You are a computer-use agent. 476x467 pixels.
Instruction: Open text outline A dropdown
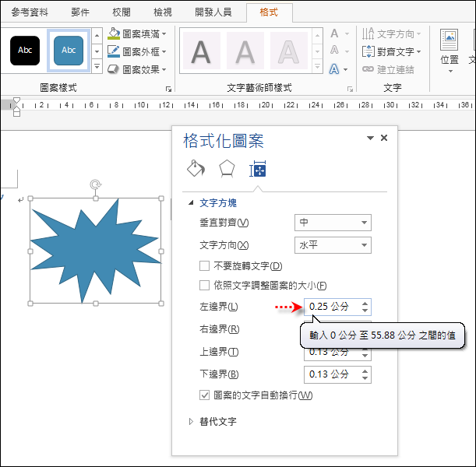(x=347, y=51)
